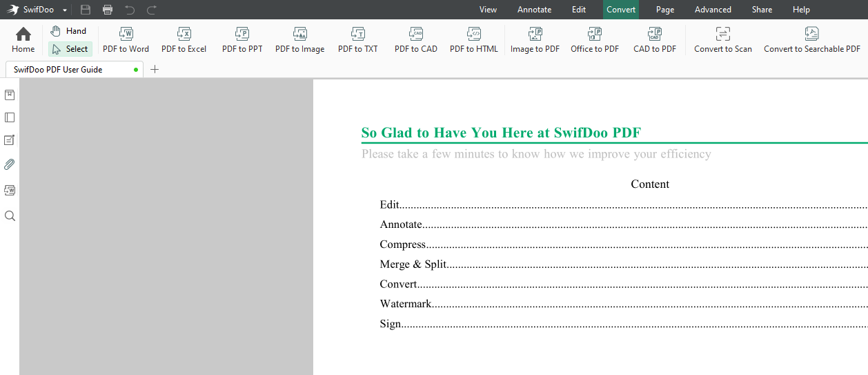Open PDF to TXT converter
Image resolution: width=868 pixels, height=375 pixels.
(357, 40)
